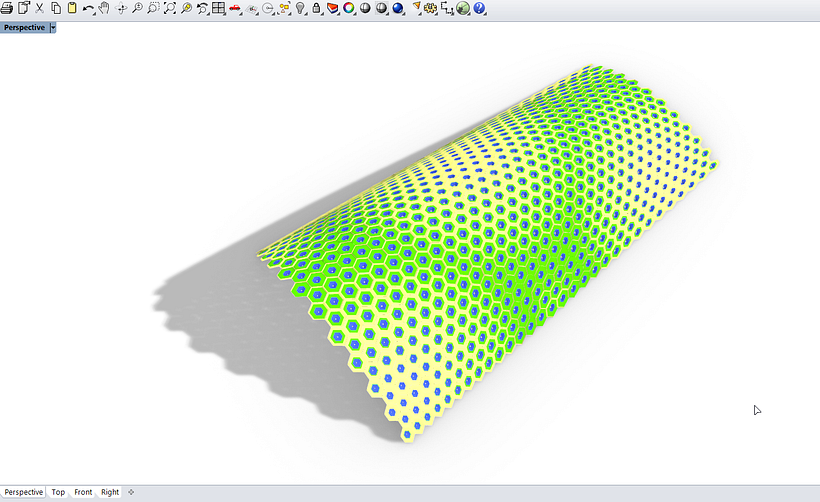Click the blue Render sphere icon
The width and height of the screenshot is (820, 502).
tap(398, 8)
